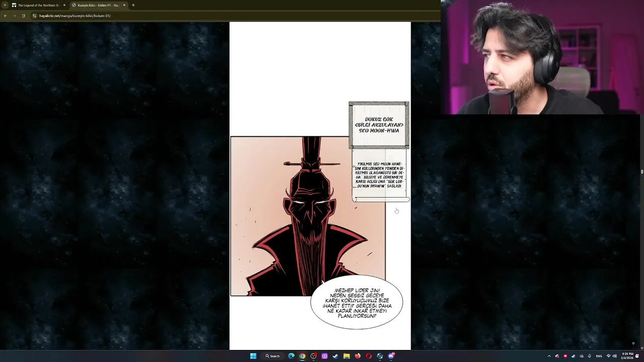Switch to The Legend of the Northern Blade tab
This screenshot has height=362, width=644.
(38, 5)
